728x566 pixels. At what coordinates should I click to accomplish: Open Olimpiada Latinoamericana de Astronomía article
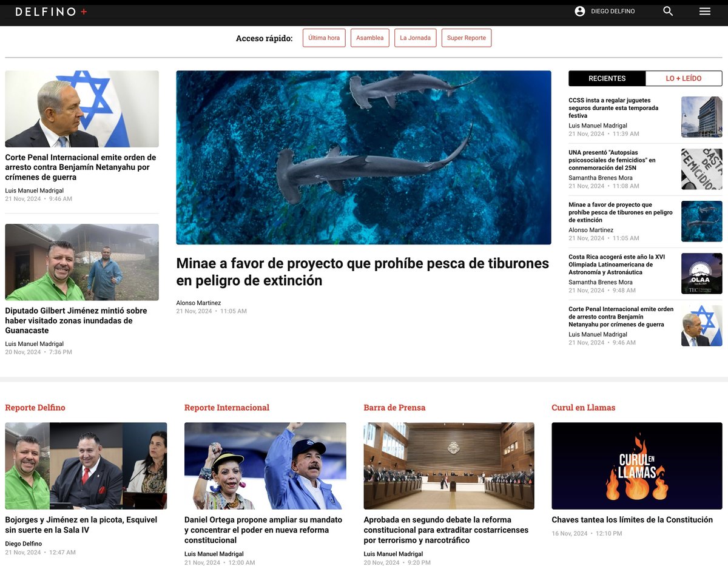click(616, 264)
